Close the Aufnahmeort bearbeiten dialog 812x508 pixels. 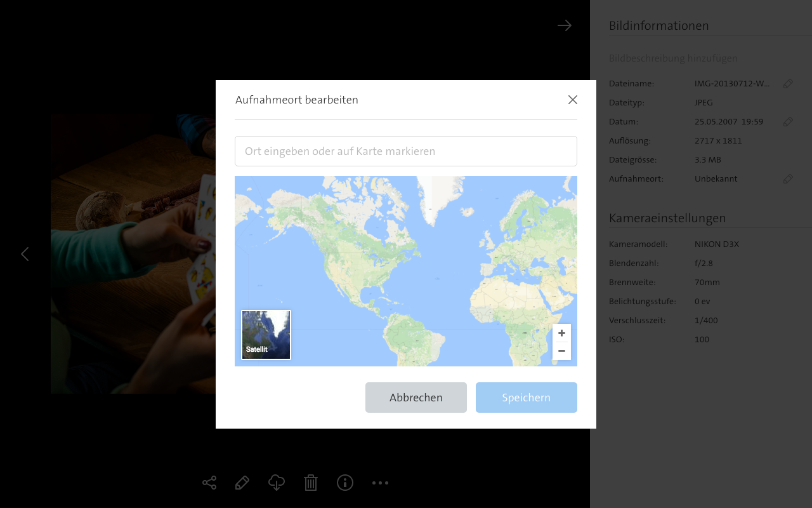coord(573,100)
